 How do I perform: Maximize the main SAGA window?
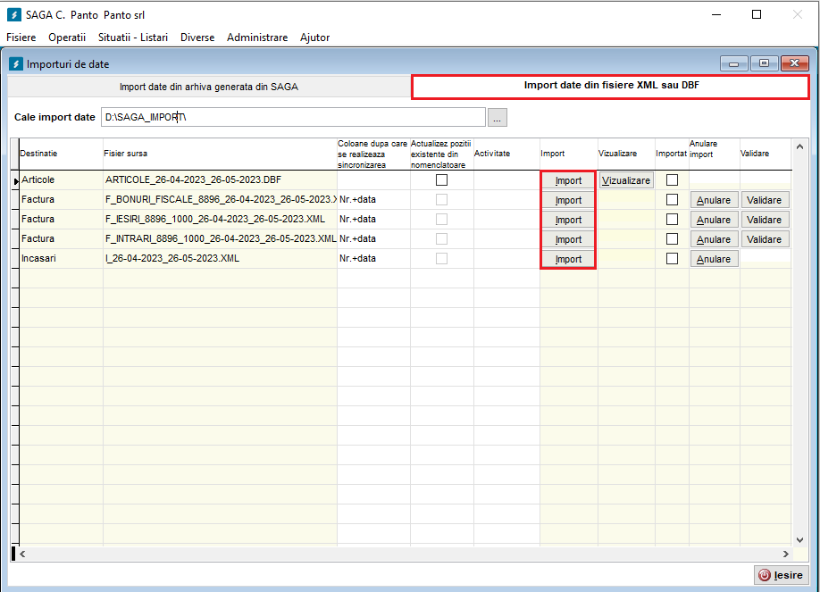pos(756,15)
